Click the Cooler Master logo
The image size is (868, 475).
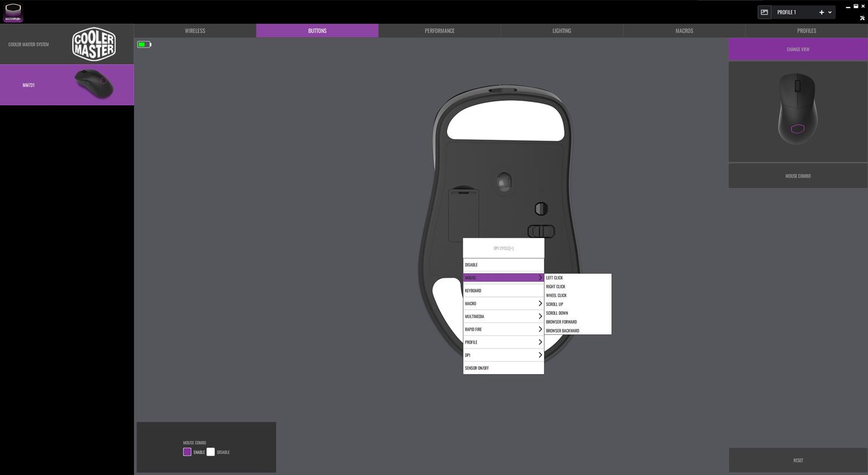(x=93, y=44)
